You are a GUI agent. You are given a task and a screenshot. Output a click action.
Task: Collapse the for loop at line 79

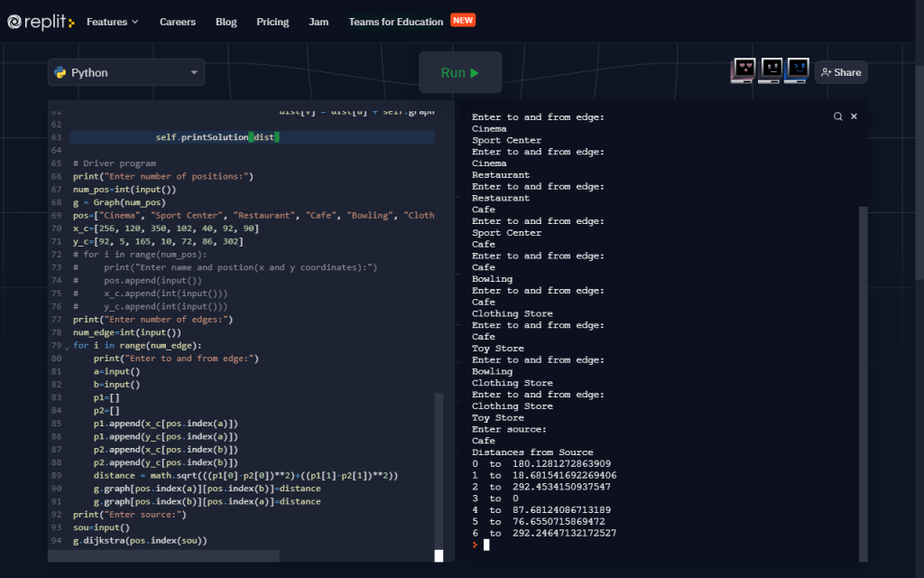coord(67,347)
